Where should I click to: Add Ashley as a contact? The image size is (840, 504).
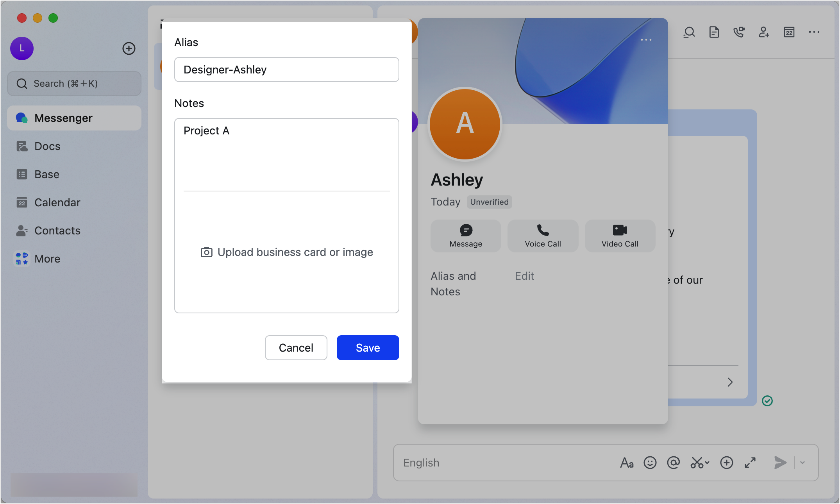(764, 32)
